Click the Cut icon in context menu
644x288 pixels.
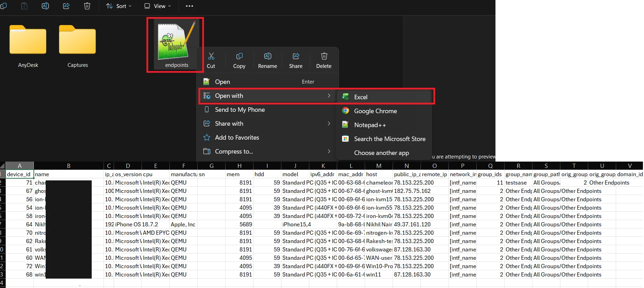[211, 56]
